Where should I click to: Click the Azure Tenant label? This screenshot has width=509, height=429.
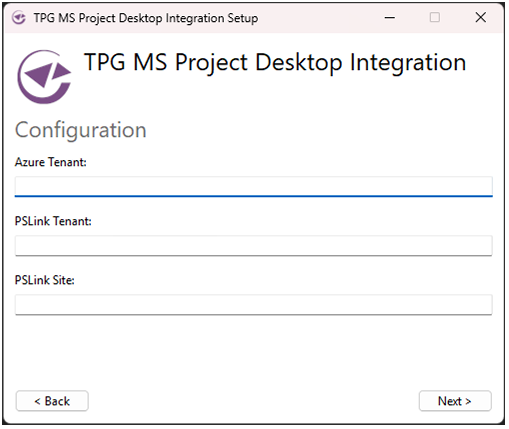51,162
